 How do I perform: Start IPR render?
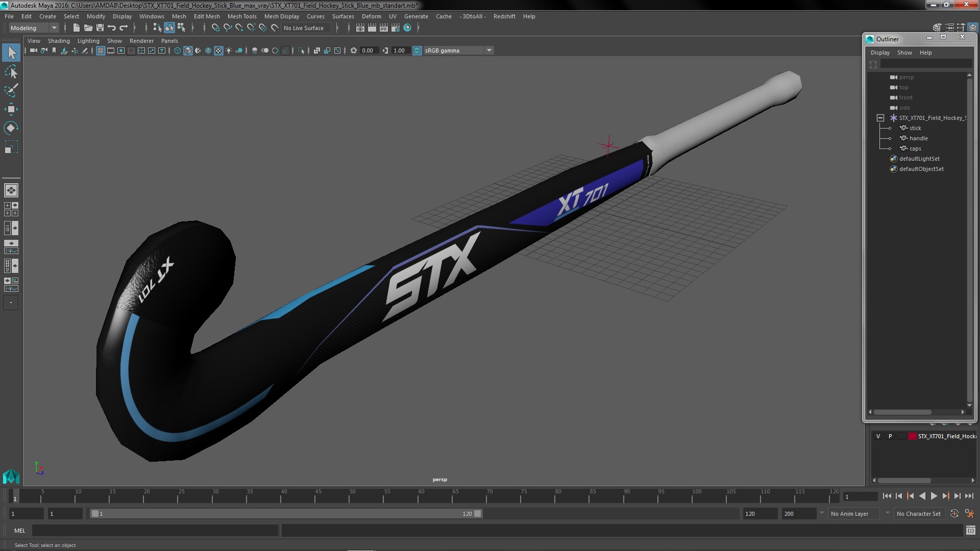pos(384,28)
